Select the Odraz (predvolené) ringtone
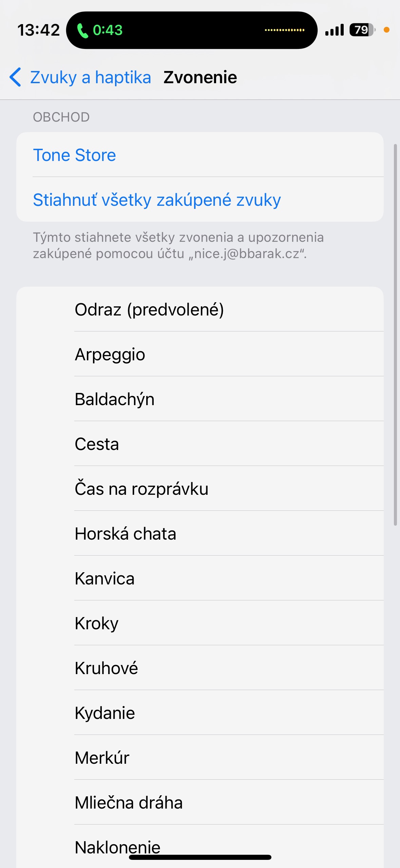The image size is (400, 868). click(149, 310)
